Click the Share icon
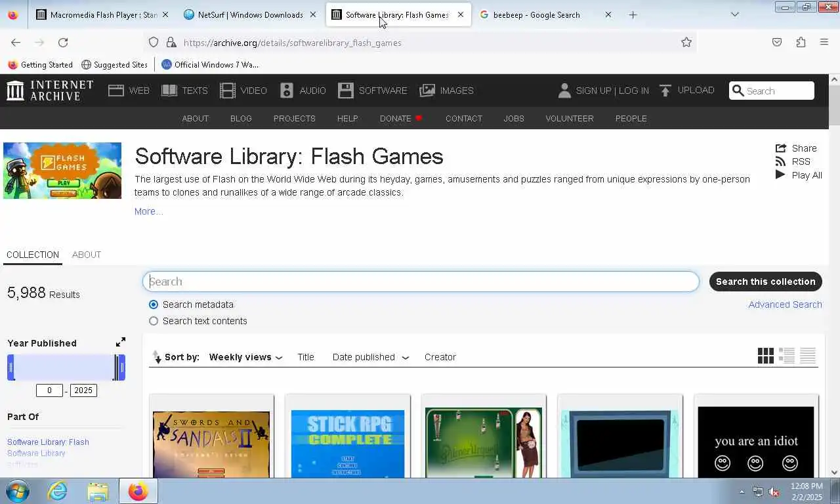The image size is (840, 504). tap(780, 148)
